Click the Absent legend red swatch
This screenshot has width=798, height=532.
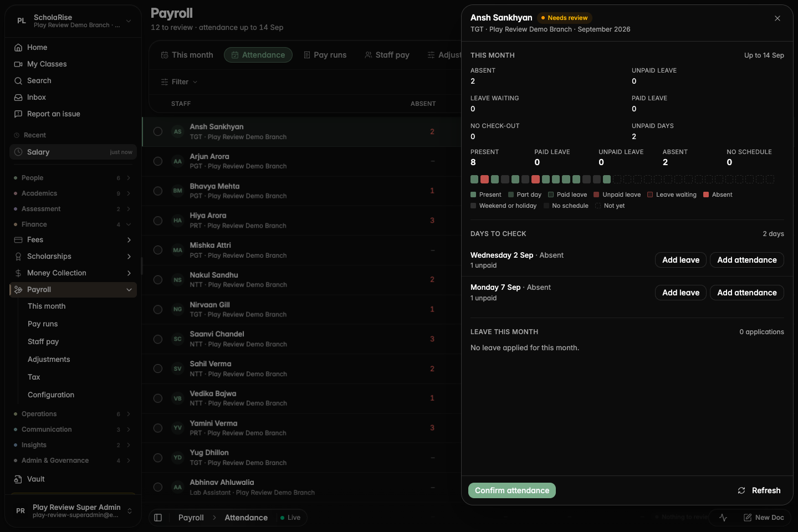click(x=706, y=195)
